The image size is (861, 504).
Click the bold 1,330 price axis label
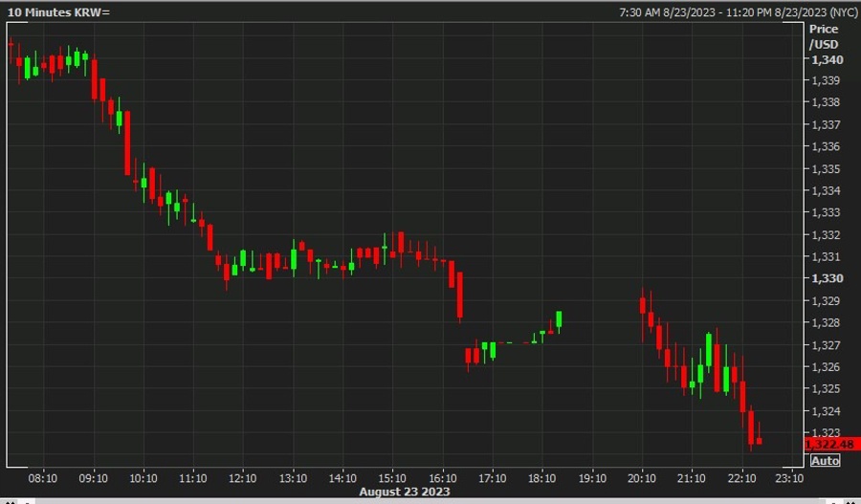pyautogui.click(x=827, y=278)
